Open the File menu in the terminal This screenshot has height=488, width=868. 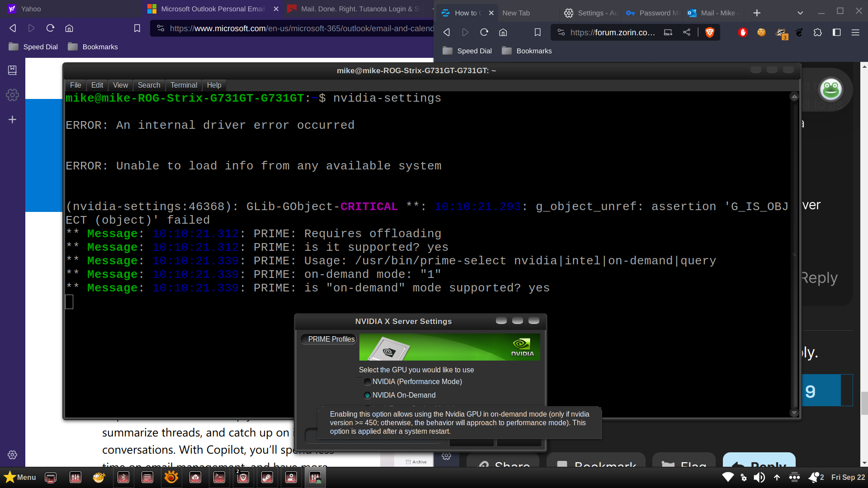pos(75,85)
